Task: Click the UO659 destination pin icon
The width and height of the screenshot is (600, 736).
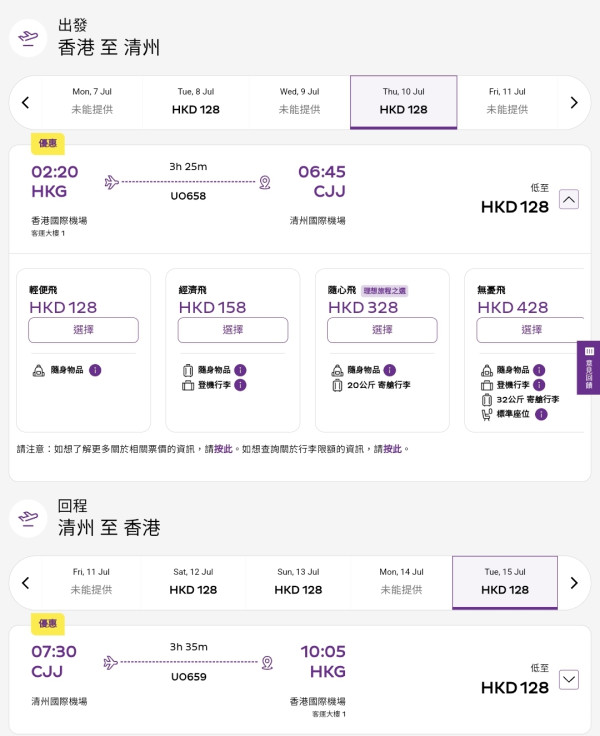Action: (267, 663)
